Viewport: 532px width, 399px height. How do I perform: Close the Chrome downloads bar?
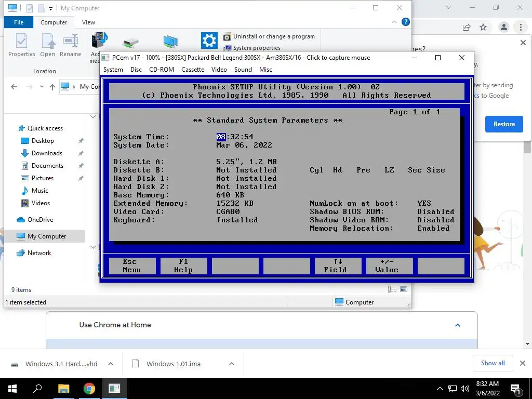(x=523, y=363)
